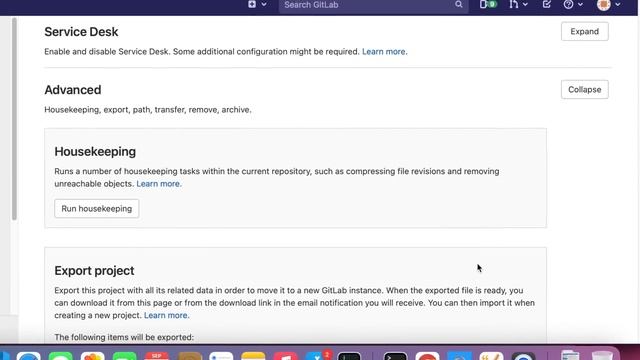
Task: Click the Run housekeeping button
Action: tap(97, 209)
